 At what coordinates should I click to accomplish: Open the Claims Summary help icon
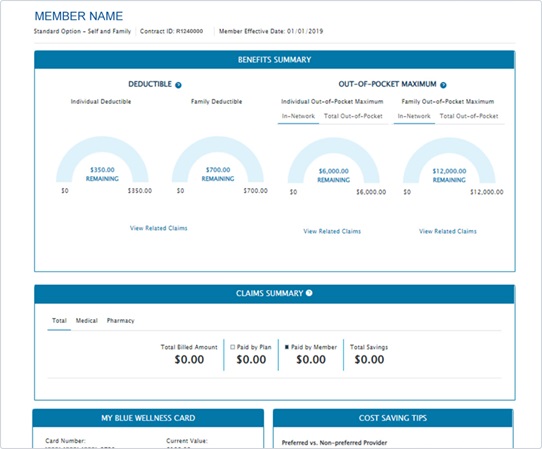click(x=309, y=293)
